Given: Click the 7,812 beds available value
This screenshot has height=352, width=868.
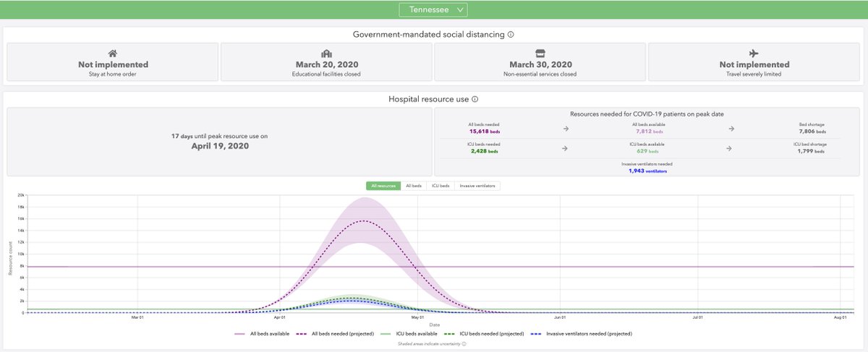Looking at the screenshot, I should pyautogui.click(x=649, y=132).
